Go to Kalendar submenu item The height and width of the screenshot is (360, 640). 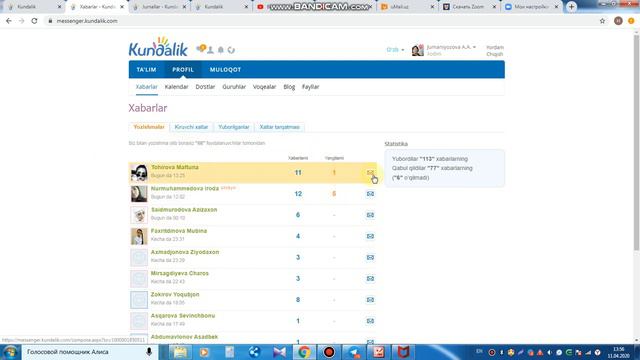click(176, 87)
